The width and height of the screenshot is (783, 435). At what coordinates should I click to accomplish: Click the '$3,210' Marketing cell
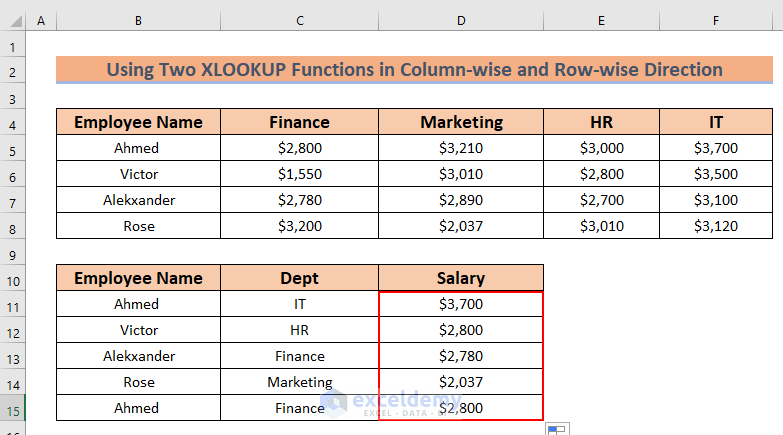[461, 148]
